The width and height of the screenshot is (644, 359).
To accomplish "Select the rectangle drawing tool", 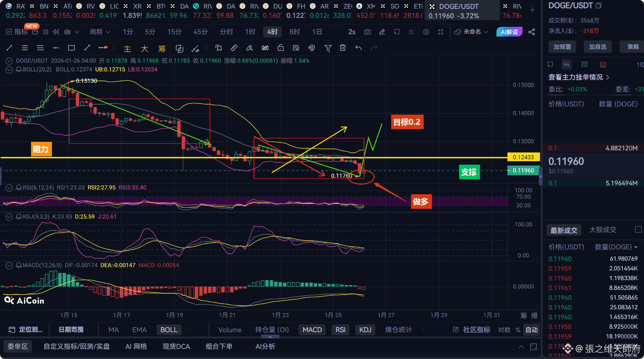I will (x=71, y=48).
